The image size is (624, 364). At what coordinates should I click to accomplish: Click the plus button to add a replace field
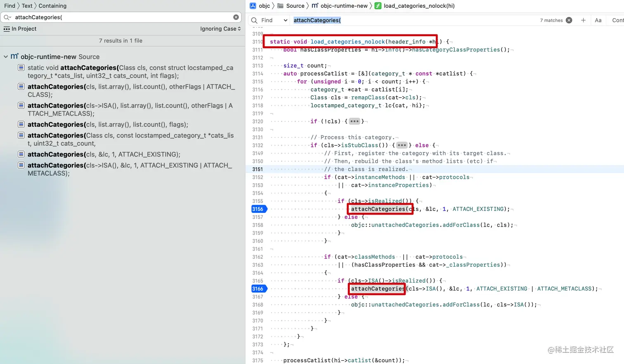click(583, 20)
